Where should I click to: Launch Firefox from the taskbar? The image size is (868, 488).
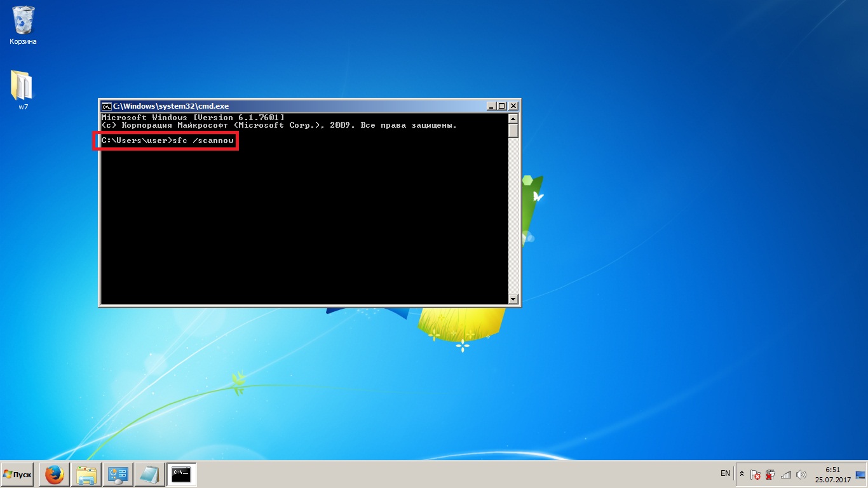[55, 475]
